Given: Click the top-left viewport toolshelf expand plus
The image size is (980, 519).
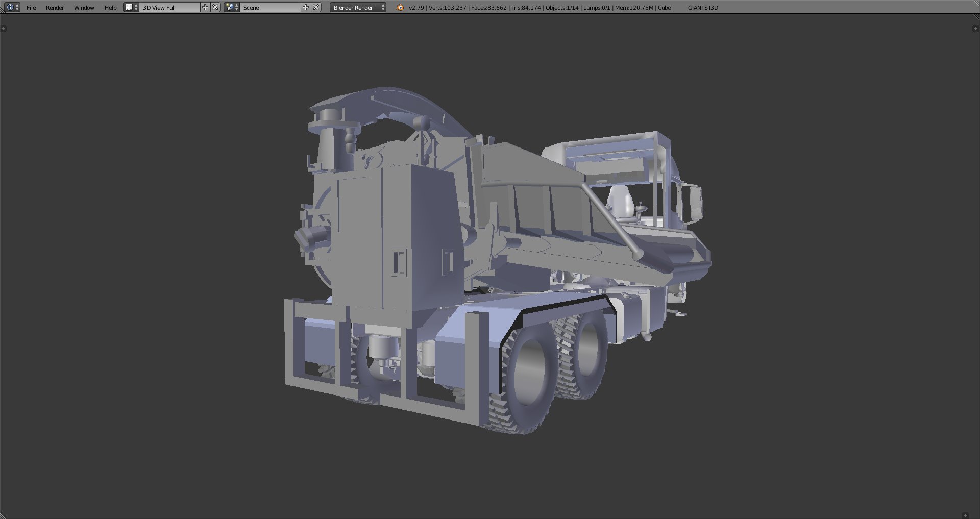Looking at the screenshot, I should tap(3, 29).
